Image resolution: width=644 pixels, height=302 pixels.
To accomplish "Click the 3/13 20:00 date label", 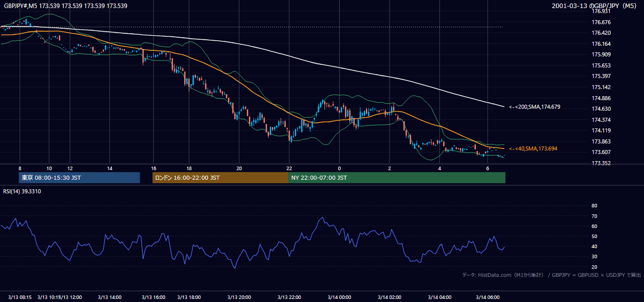I will click(x=239, y=297).
